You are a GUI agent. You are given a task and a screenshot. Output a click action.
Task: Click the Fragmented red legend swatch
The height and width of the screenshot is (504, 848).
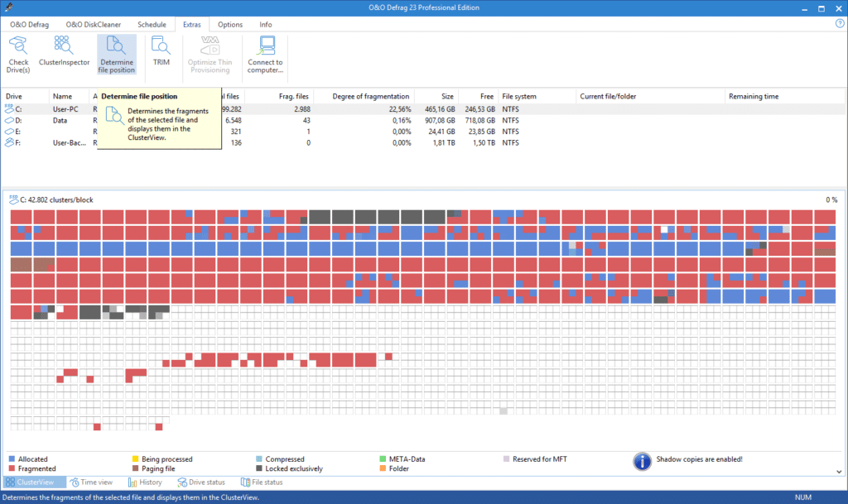[12, 469]
